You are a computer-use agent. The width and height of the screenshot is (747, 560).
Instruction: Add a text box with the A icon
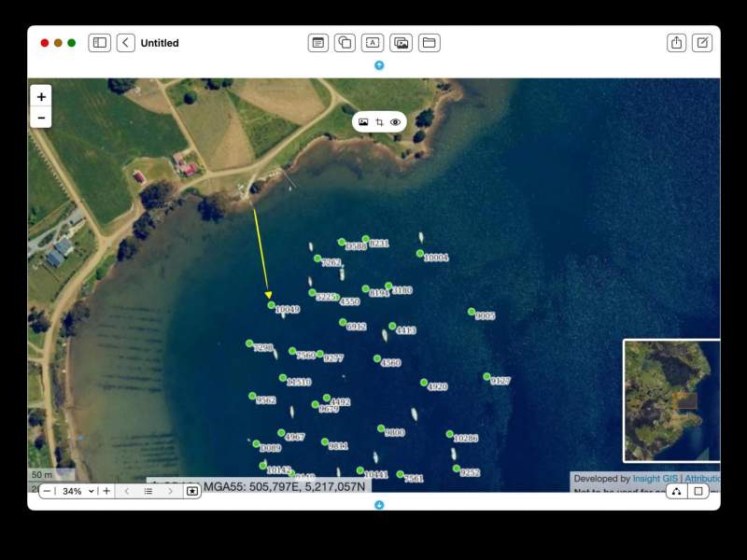pyautogui.click(x=373, y=43)
